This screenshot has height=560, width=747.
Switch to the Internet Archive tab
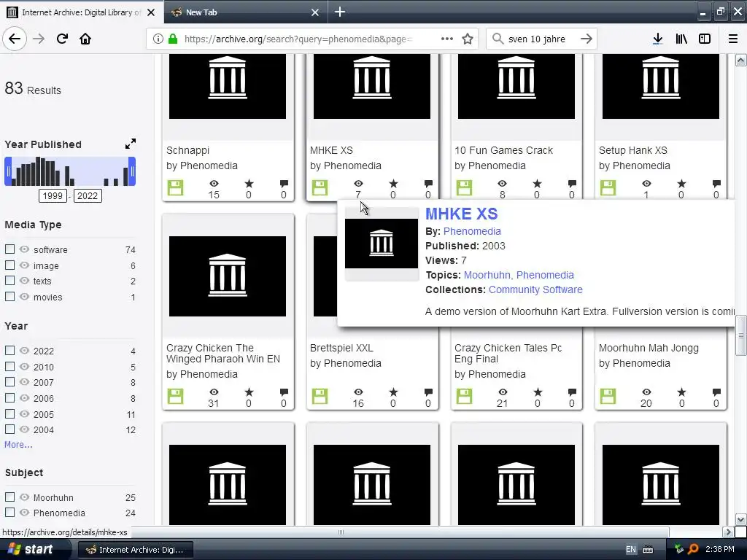(82, 12)
